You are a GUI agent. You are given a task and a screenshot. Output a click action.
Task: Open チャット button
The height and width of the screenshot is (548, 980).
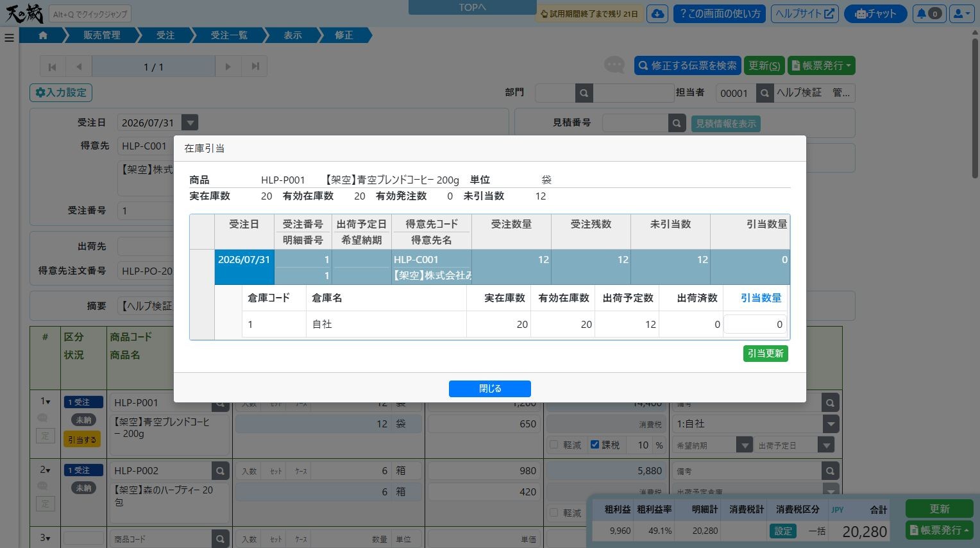[875, 13]
